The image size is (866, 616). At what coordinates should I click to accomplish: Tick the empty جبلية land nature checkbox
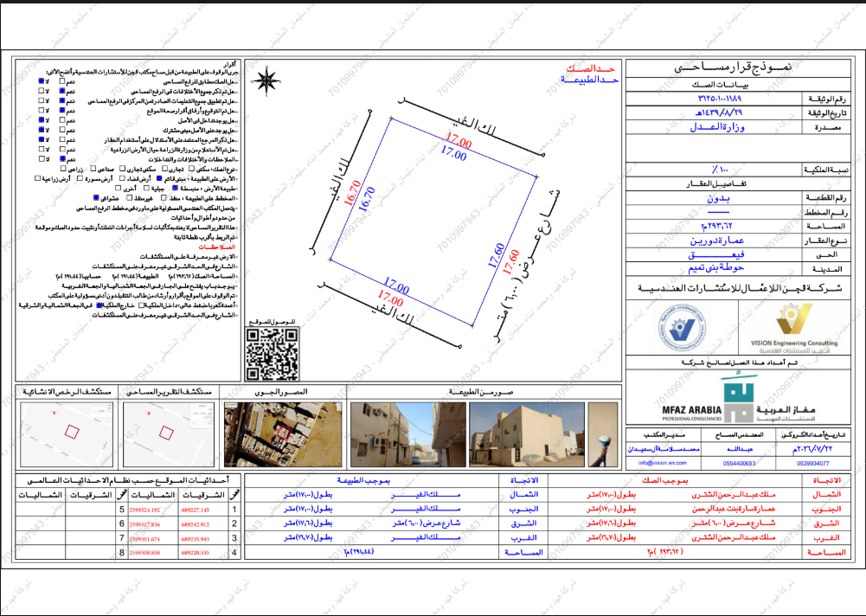pyautogui.click(x=146, y=188)
